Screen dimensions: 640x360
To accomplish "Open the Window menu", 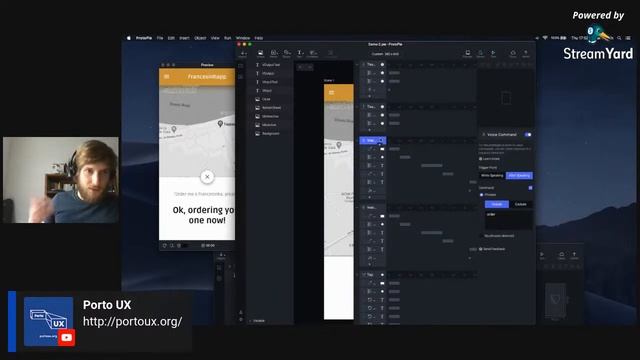I will tap(243, 38).
